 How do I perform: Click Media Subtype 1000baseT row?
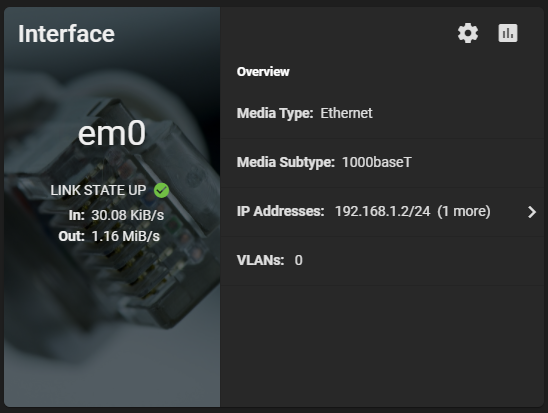tap(382, 162)
